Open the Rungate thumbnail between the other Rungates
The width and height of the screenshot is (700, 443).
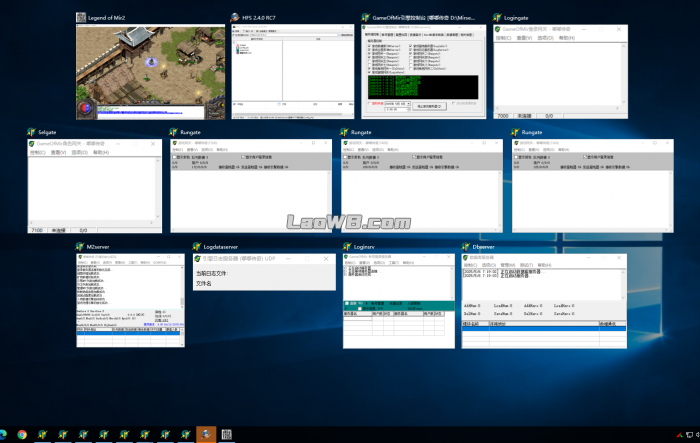pyautogui.click(x=422, y=186)
